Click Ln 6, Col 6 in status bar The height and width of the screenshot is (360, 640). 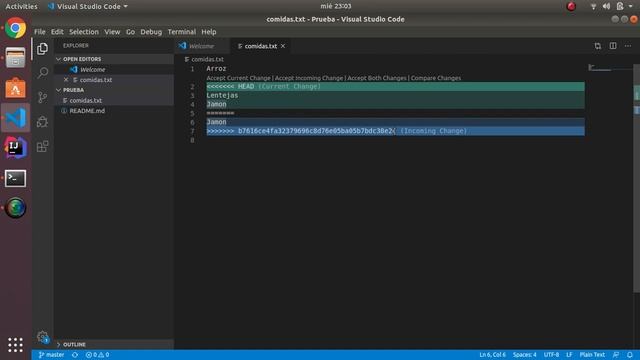point(492,355)
